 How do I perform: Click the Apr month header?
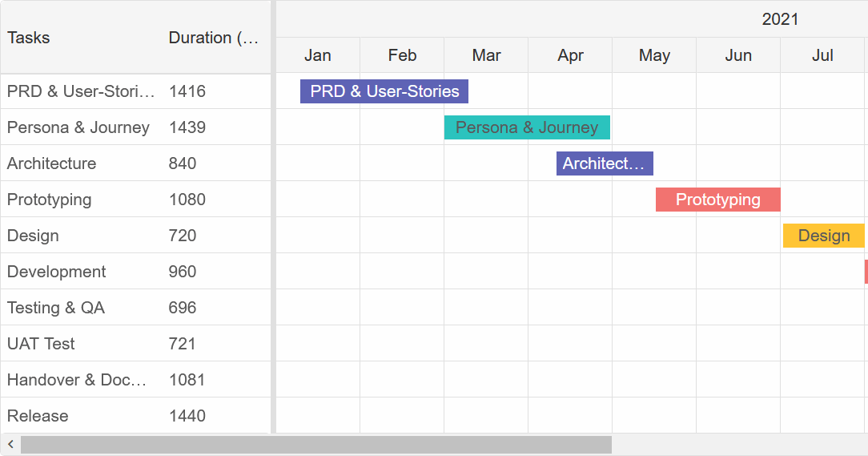(x=570, y=55)
